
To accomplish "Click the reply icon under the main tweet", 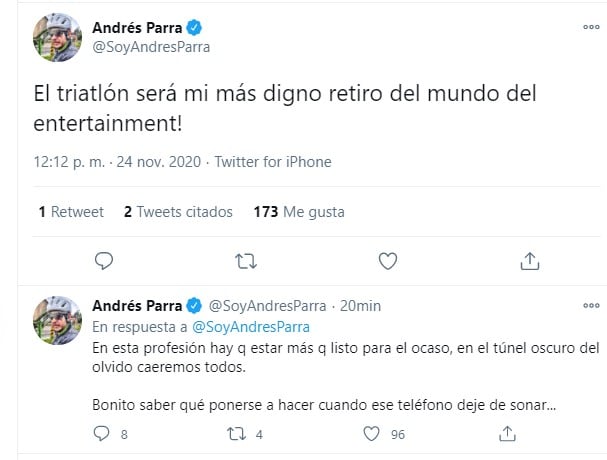I will pyautogui.click(x=103, y=261).
